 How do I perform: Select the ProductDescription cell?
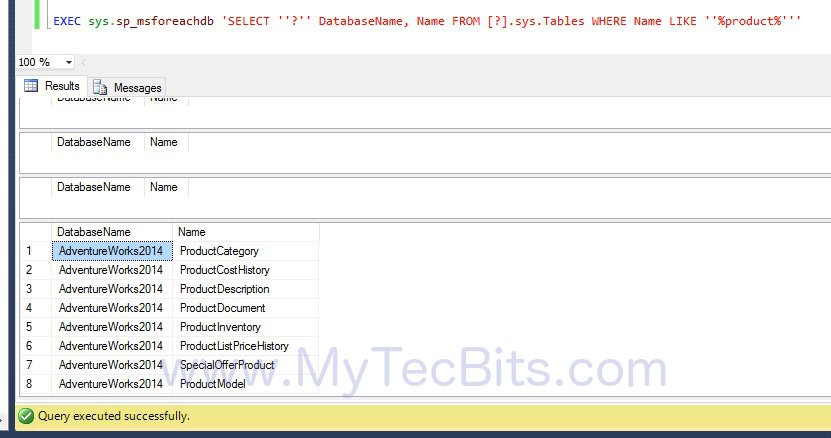pyautogui.click(x=245, y=290)
